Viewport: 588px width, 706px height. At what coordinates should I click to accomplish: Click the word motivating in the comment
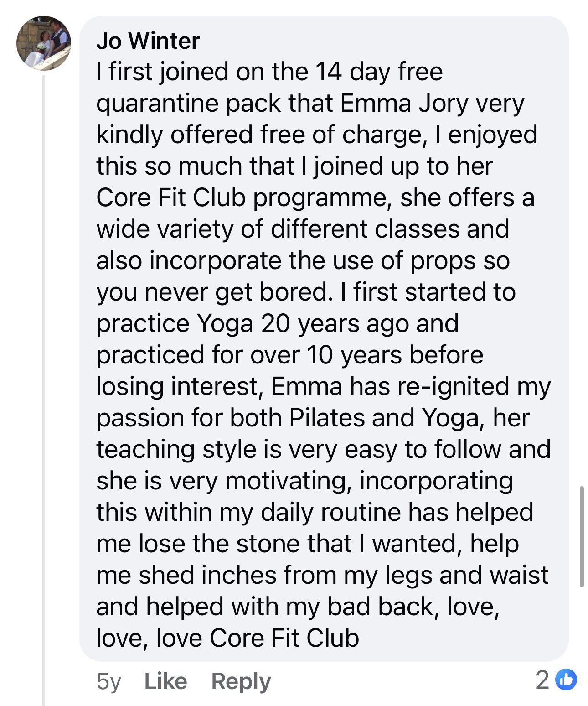(288, 481)
